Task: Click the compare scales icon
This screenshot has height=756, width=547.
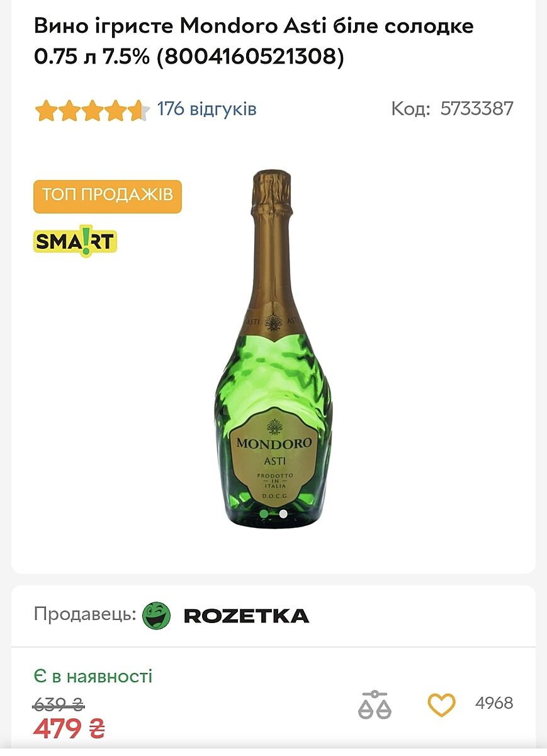Action: (x=375, y=704)
